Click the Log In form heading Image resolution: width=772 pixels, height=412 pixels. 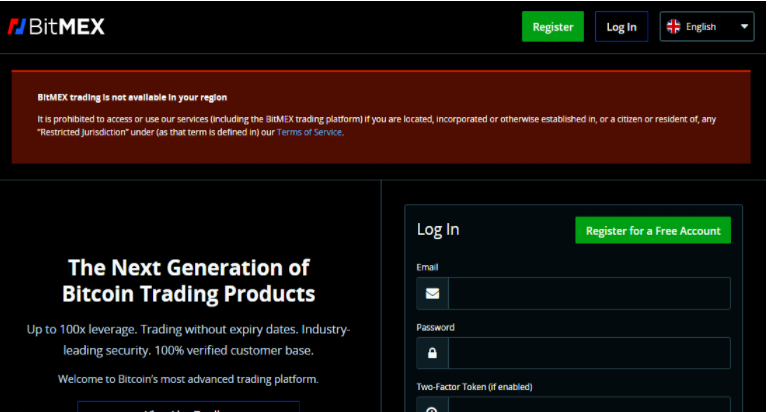(x=438, y=230)
